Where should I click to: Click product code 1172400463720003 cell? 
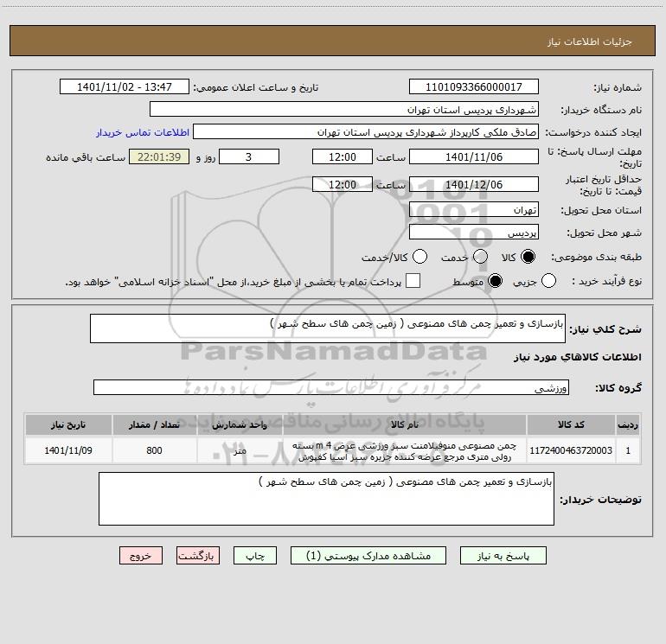pyautogui.click(x=571, y=450)
